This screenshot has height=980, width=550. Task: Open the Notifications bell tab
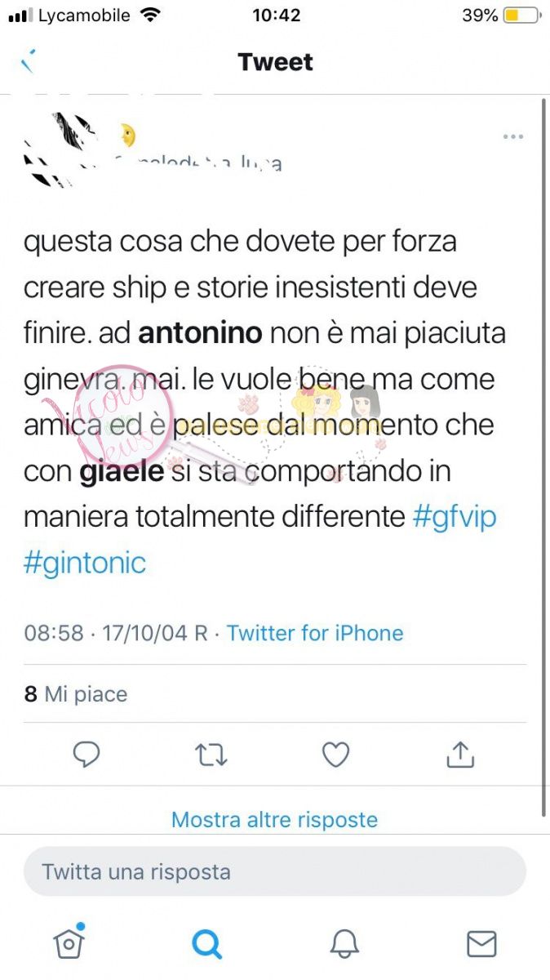click(x=344, y=944)
